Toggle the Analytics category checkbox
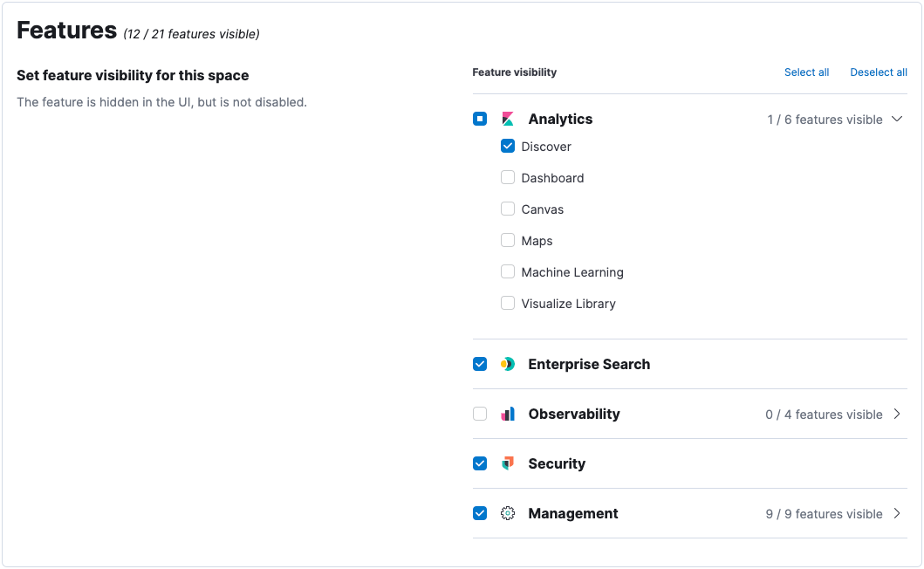Image resolution: width=924 pixels, height=569 pixels. 480,120
